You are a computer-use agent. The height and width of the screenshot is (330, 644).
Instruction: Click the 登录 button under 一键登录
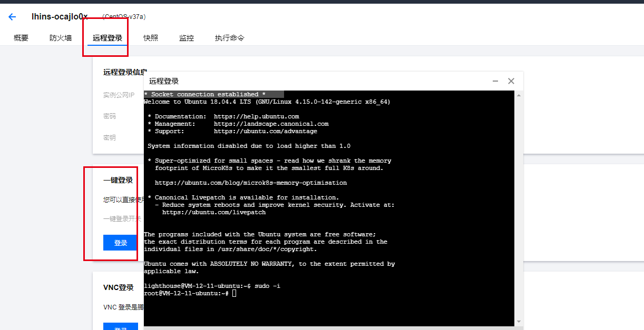point(121,243)
